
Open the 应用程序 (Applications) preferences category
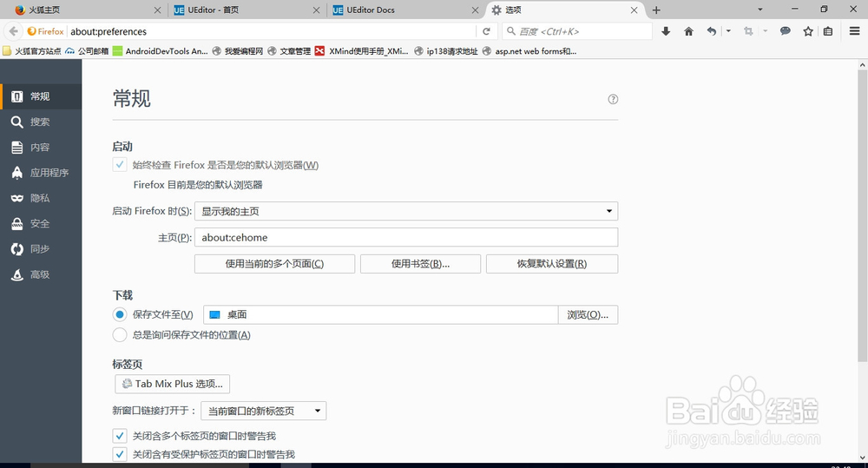click(41, 173)
